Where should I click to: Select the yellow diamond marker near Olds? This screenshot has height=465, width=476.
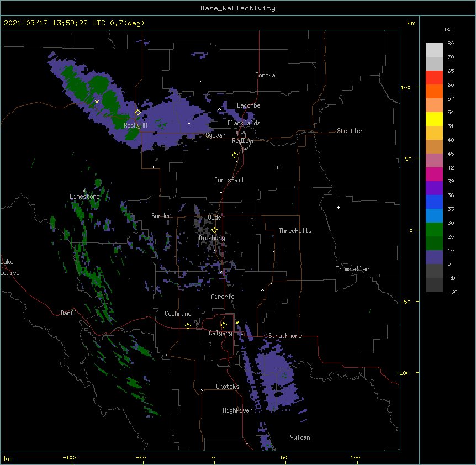[214, 230]
